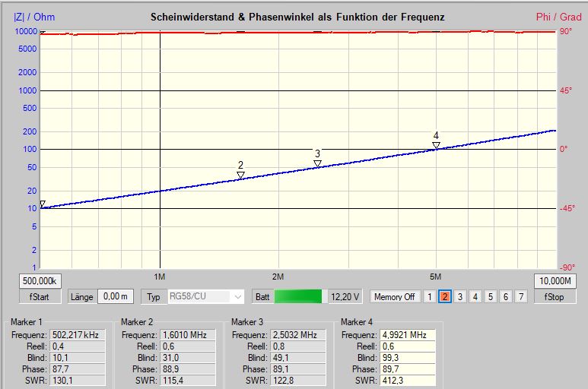Click the Marker 1 Frequenz value 502,217 kHz

tap(78, 335)
